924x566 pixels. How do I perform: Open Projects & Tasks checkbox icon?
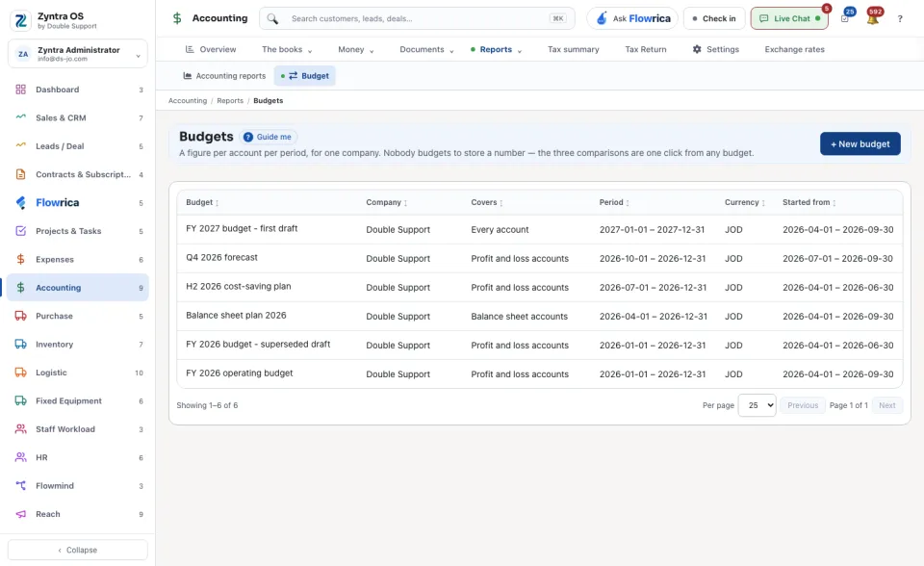tap(20, 231)
